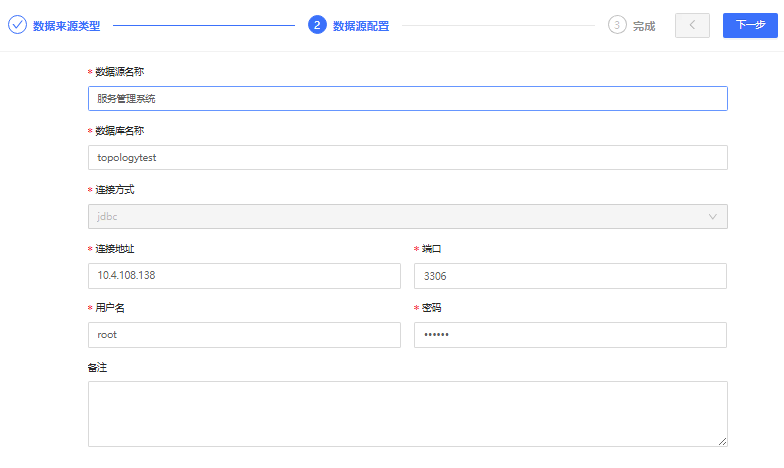Grab the resize handle of 备注 textarea
This screenshot has height=468, width=784.
(x=722, y=442)
